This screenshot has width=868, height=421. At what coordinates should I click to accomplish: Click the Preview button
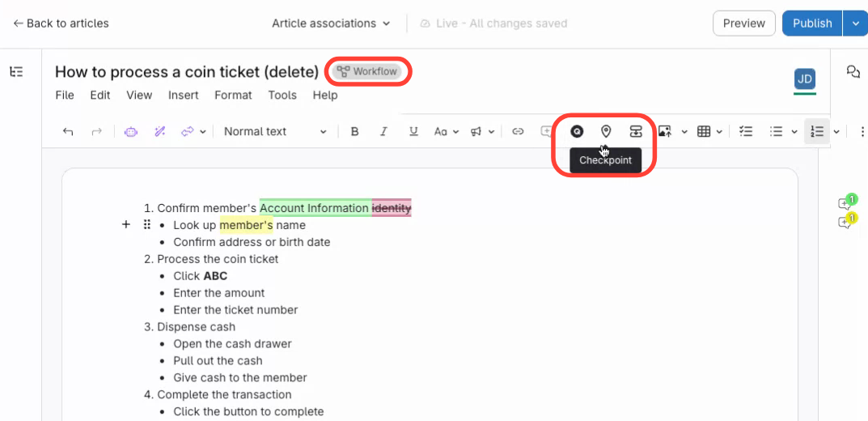pos(743,23)
